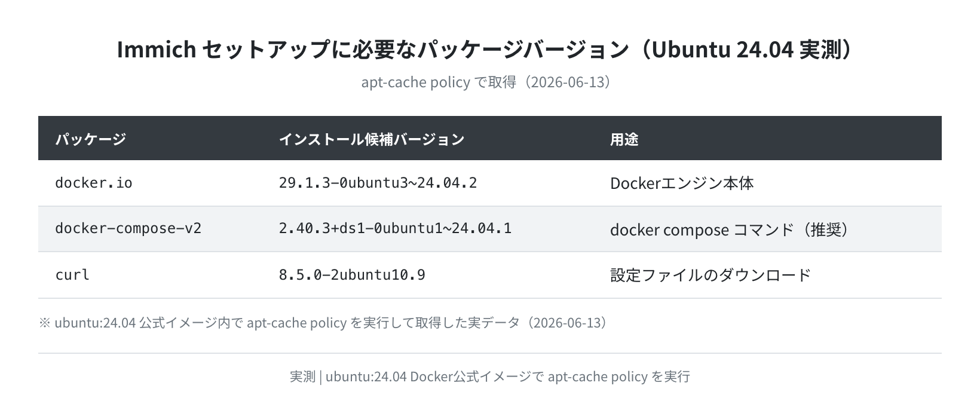The width and height of the screenshot is (980, 410).
Task: Click subtitle 'apt-cache policy で取得（2026-06-13）'
Action: [x=489, y=82]
